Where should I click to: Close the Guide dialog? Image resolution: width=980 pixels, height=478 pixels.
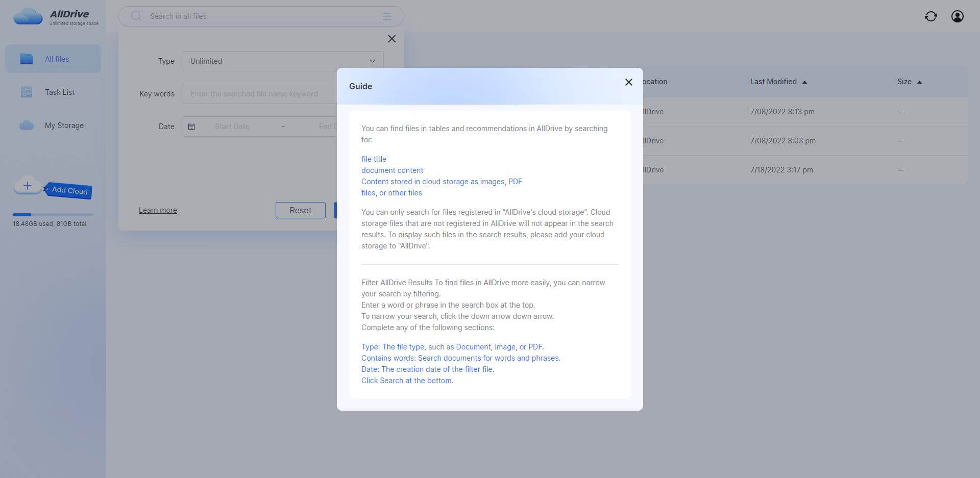pyautogui.click(x=628, y=82)
